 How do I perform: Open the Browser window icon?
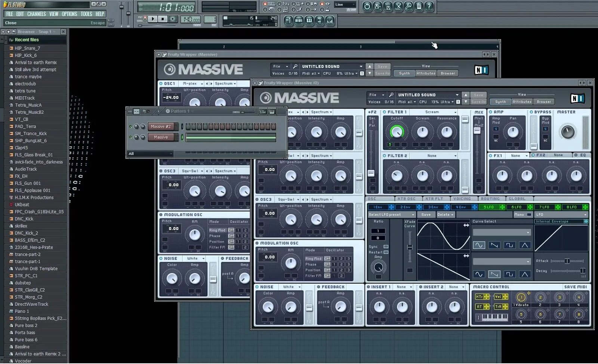click(320, 21)
